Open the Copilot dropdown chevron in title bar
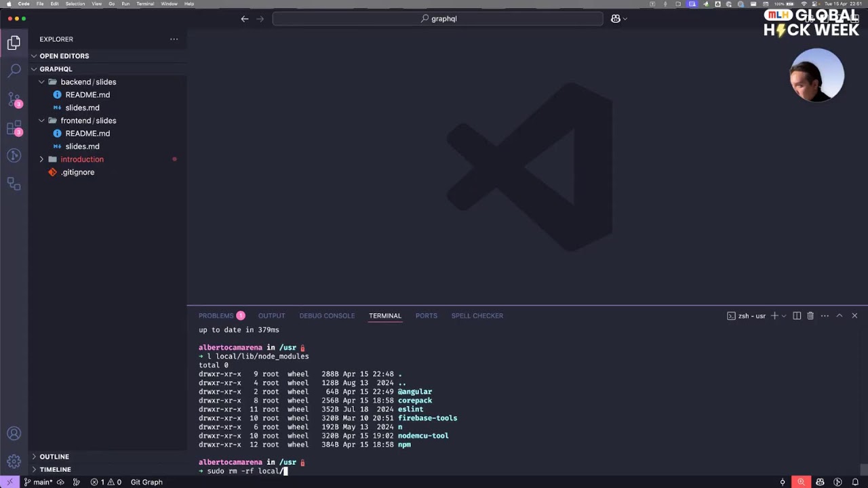868x488 pixels. pyautogui.click(x=625, y=19)
